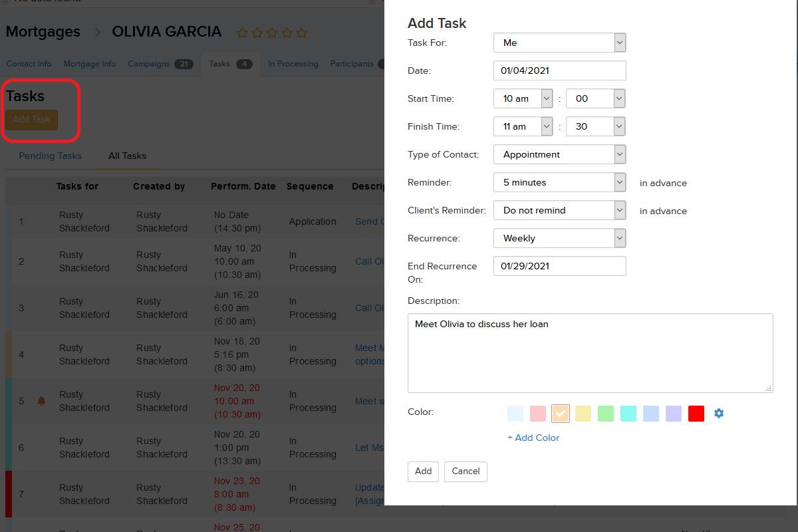798x532 pixels.
Task: Click 'Nov 18, 20' date in row 4
Action: pyautogui.click(x=237, y=341)
